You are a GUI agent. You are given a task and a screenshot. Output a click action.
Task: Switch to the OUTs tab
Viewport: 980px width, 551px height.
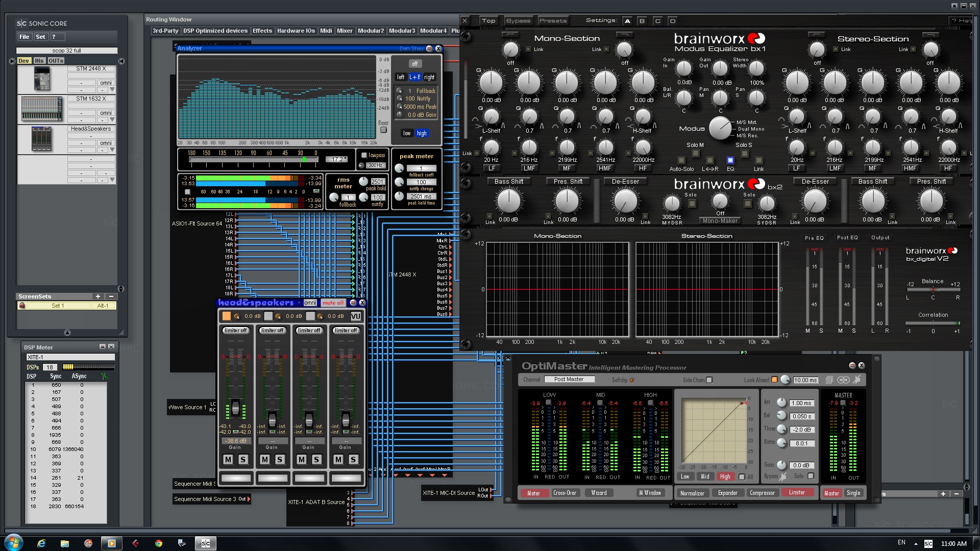56,61
